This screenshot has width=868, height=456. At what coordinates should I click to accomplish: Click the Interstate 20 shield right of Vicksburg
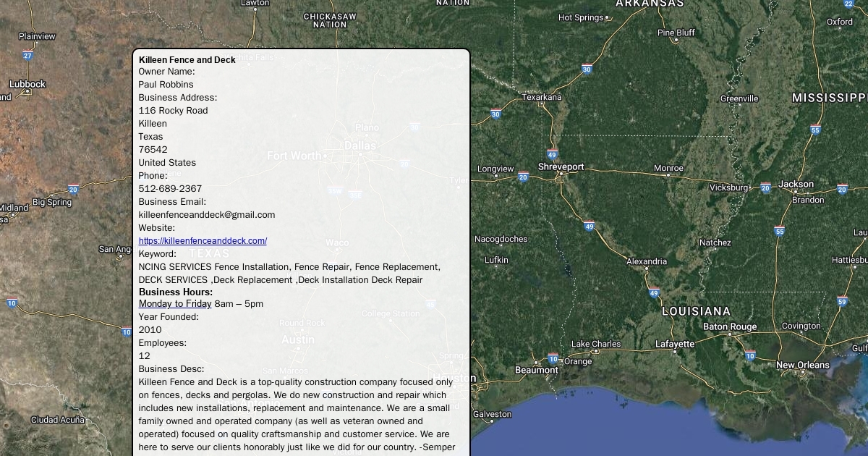(x=765, y=187)
